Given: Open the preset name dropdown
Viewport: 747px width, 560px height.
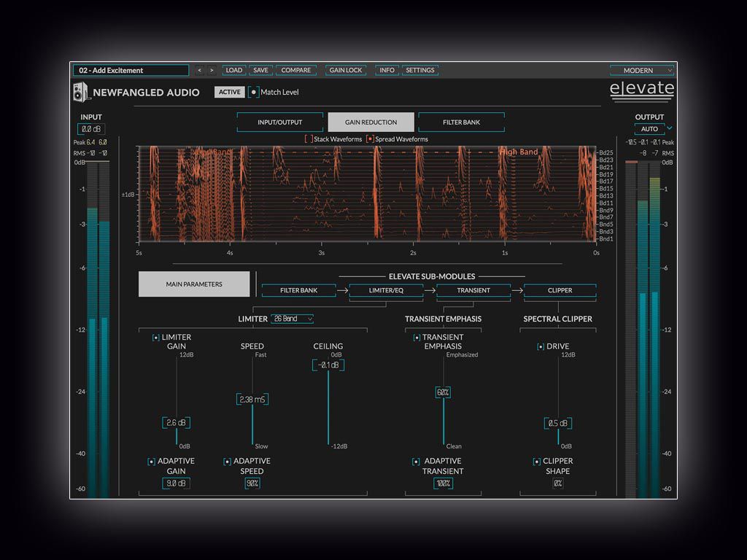Looking at the screenshot, I should click(131, 70).
